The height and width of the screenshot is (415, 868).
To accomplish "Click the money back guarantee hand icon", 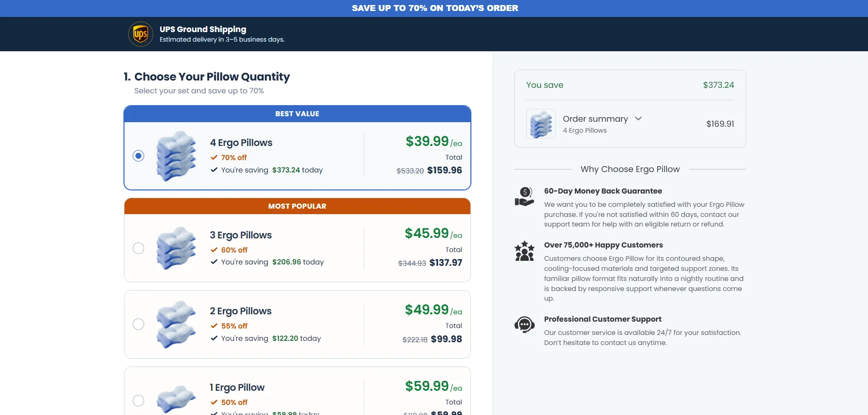I will (524, 197).
